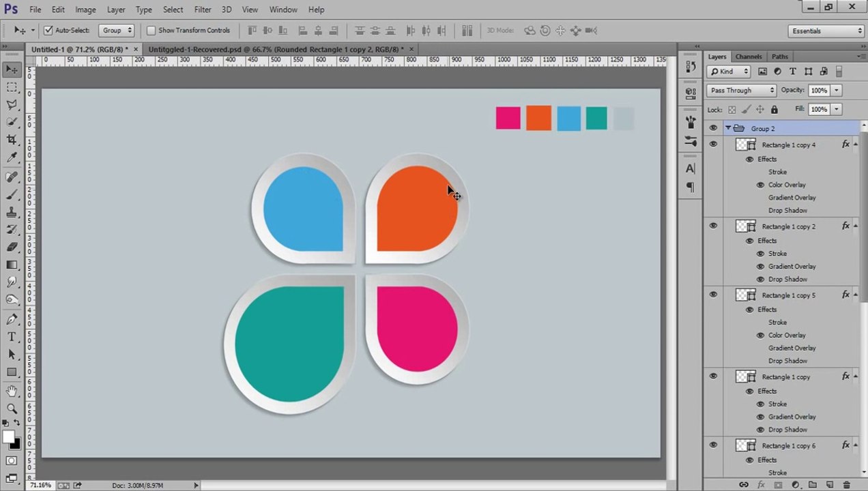Select the Crop tool
Image resolution: width=868 pixels, height=491 pixels.
coord(12,140)
